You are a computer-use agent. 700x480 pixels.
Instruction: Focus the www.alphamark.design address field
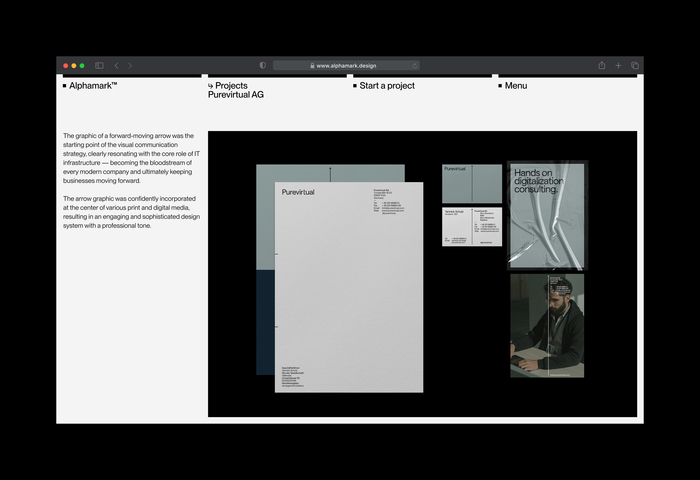pyautogui.click(x=346, y=66)
